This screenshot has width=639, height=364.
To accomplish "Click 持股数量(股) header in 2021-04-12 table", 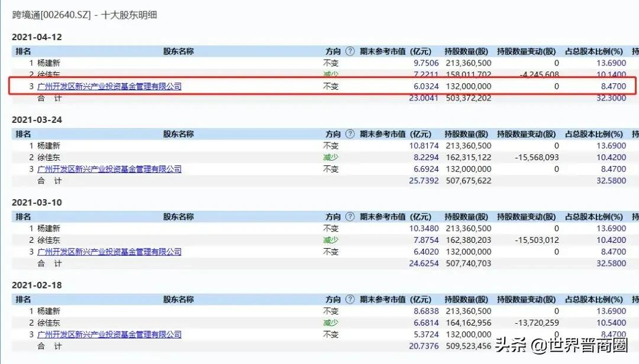I will coord(466,51).
